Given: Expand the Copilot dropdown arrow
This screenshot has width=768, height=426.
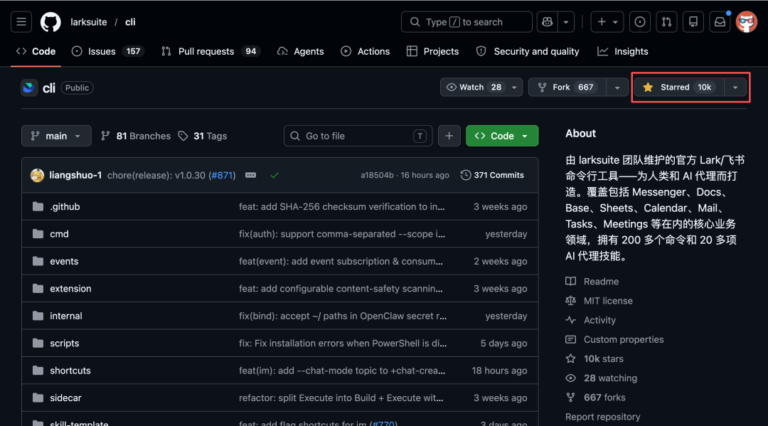Looking at the screenshot, I should (566, 22).
